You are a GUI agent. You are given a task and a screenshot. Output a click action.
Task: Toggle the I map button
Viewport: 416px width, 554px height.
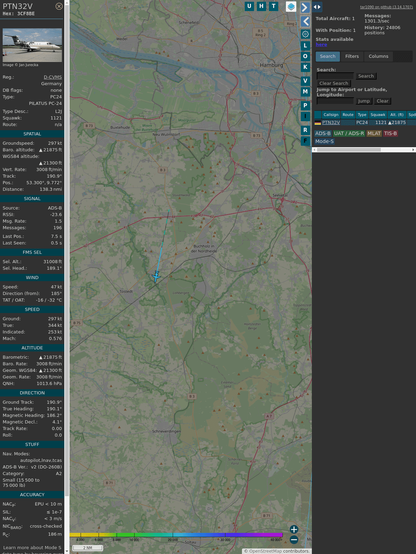(x=305, y=117)
